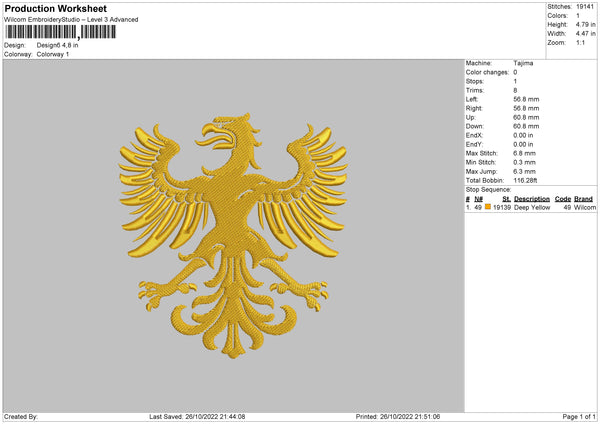This screenshot has width=600, height=424.
Task: Click 'Page 1 of 1' in footer
Action: (579, 417)
